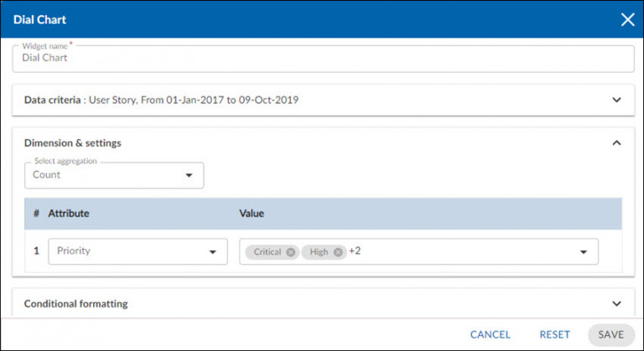
Task: Expand the Data criteria section chevron
Action: [x=616, y=100]
